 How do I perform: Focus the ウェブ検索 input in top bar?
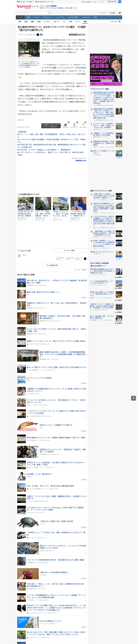click(102, 2)
